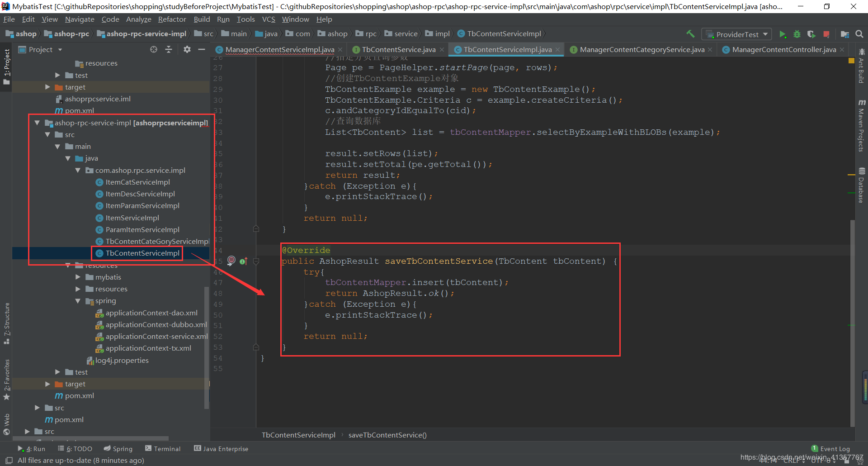Open the Refactor menu
The width and height of the screenshot is (868, 466).
coord(172,19)
